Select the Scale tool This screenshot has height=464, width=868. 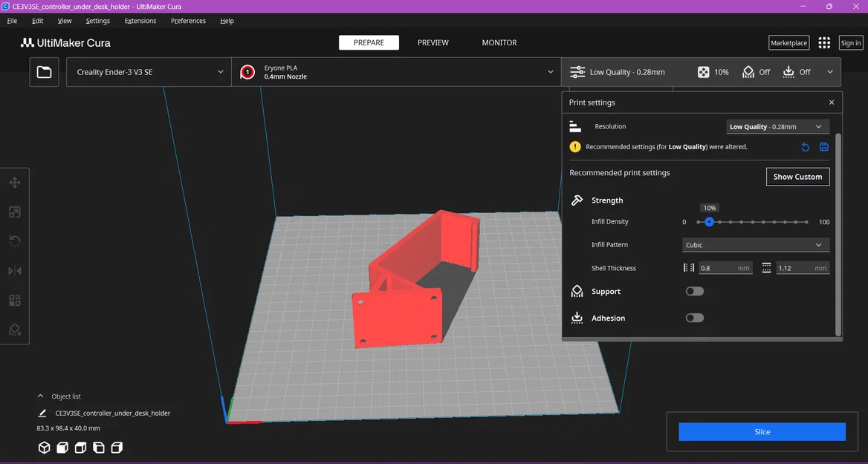(x=15, y=212)
